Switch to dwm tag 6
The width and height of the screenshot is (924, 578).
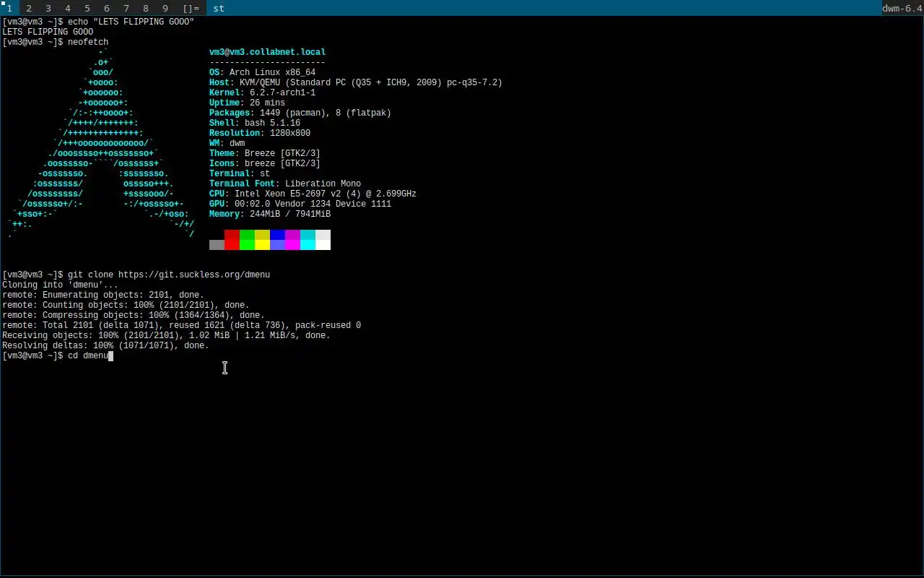[107, 8]
